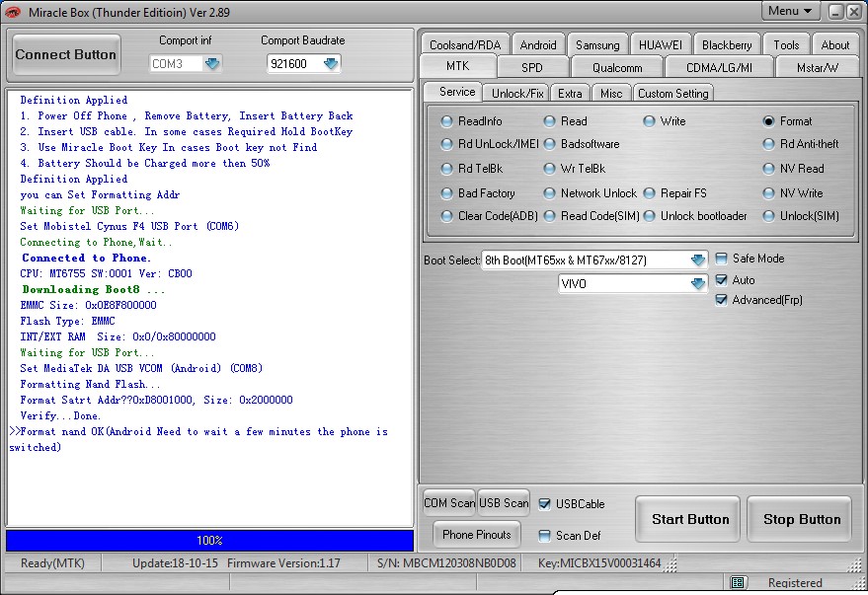This screenshot has height=595, width=868.
Task: Open the Unlock/Fix sub-tab
Action: tap(517, 93)
